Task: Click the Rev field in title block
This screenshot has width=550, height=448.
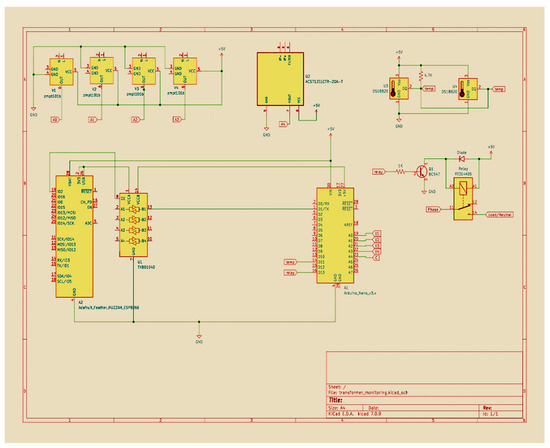Action: [x=487, y=408]
